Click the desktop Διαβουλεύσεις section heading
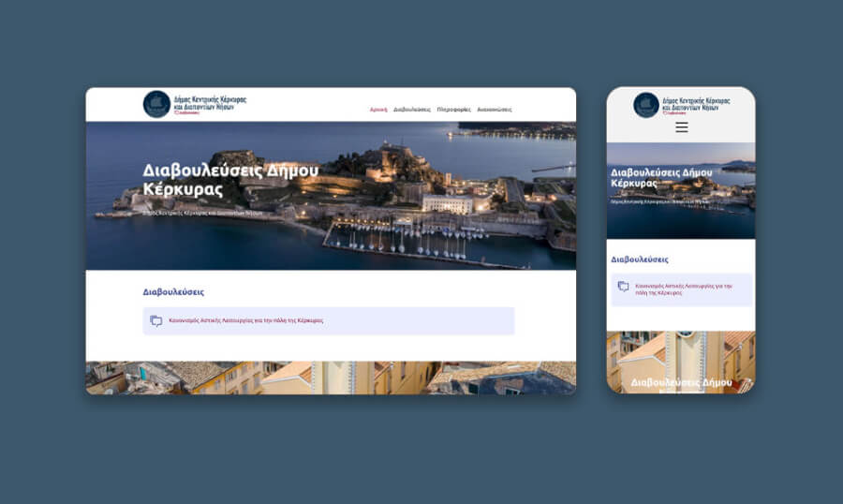The image size is (843, 504). tap(173, 292)
